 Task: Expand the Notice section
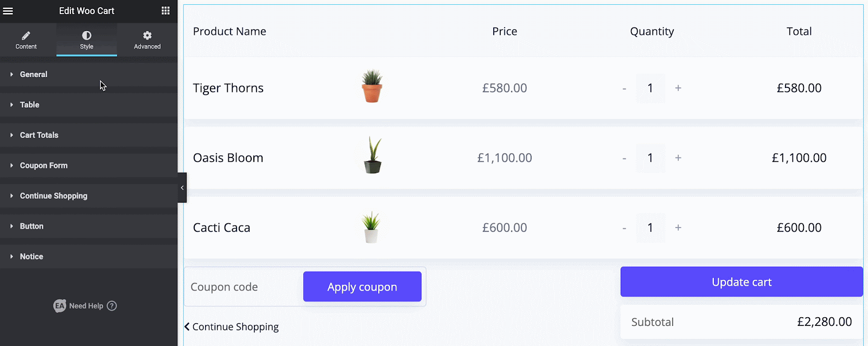tap(31, 256)
